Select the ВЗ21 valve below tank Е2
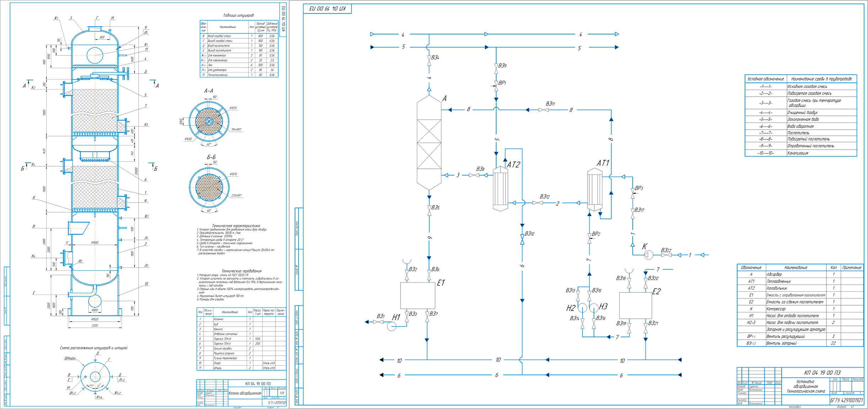Image resolution: width=868 pixels, height=409 pixels. point(645,328)
